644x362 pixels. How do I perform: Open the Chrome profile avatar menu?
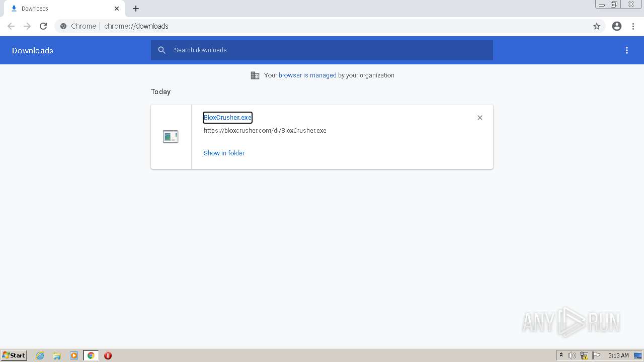tap(617, 26)
